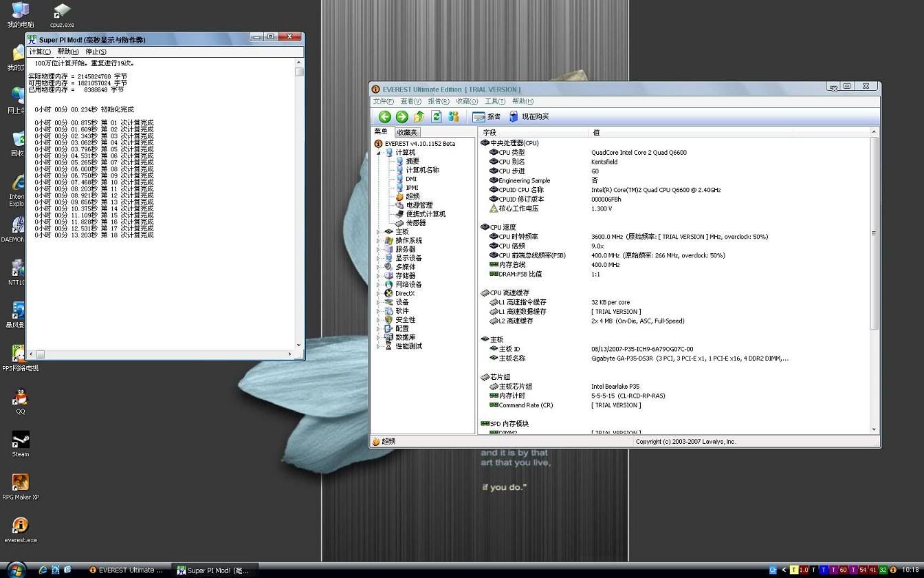Click the Super PI vertical scrollbar down arrow
The height and width of the screenshot is (578, 924).
point(299,345)
